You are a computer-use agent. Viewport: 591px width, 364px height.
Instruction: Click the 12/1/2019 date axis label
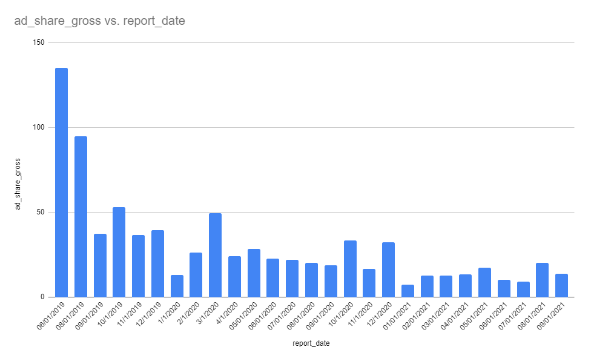(148, 314)
